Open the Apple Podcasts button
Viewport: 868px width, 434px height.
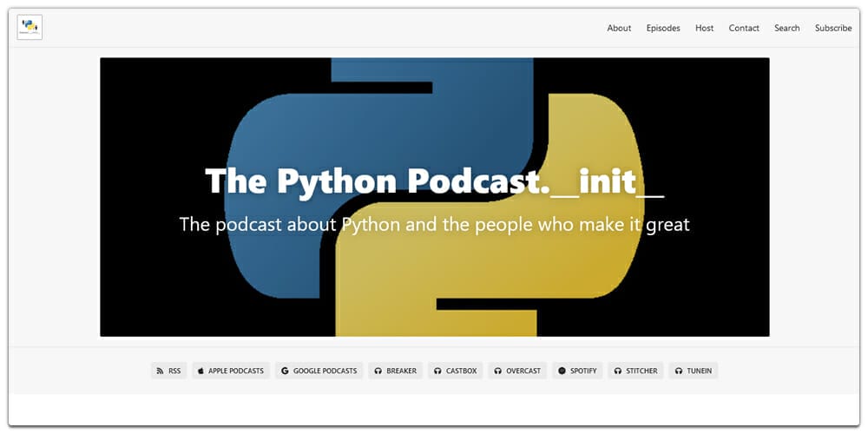(x=231, y=371)
